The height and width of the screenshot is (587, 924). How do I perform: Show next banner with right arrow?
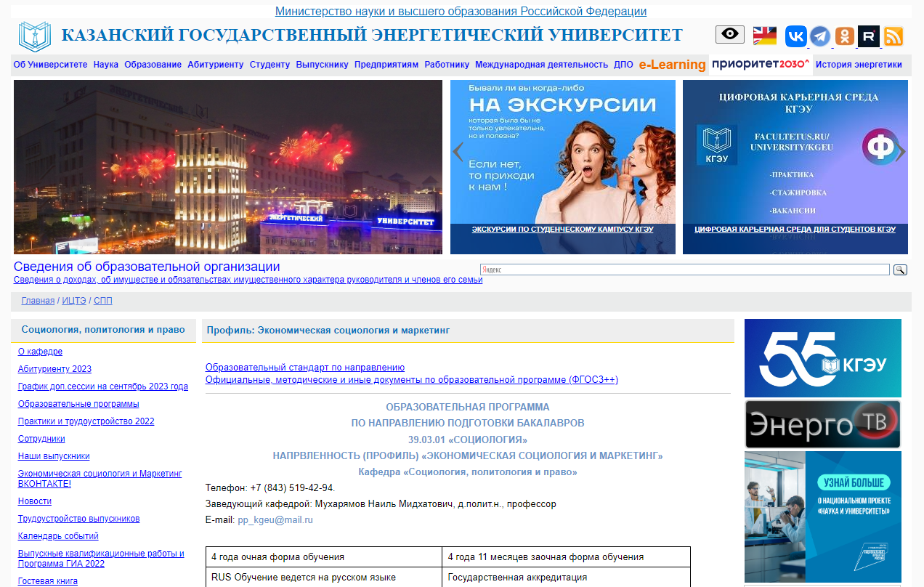pyautogui.click(x=901, y=152)
